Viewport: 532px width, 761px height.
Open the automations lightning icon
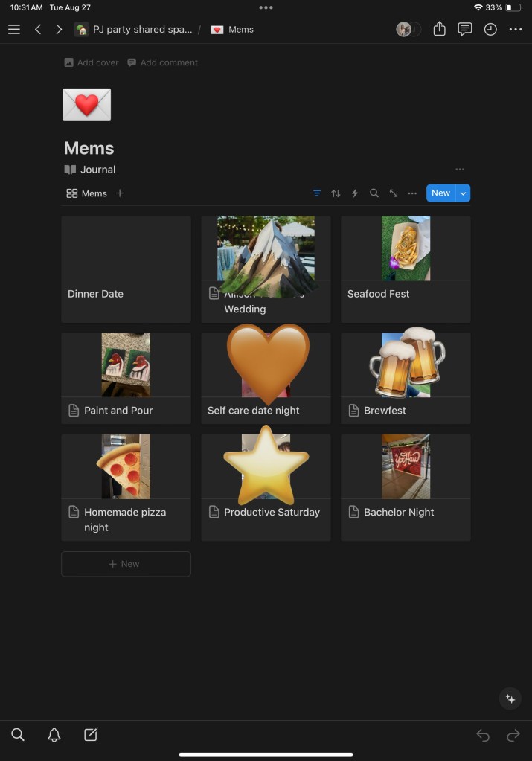355,193
